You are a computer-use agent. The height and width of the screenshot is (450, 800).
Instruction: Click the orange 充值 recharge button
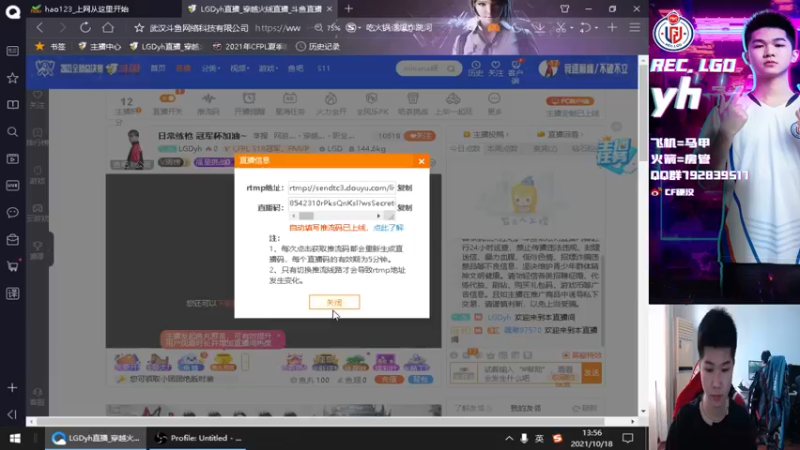click(x=389, y=380)
